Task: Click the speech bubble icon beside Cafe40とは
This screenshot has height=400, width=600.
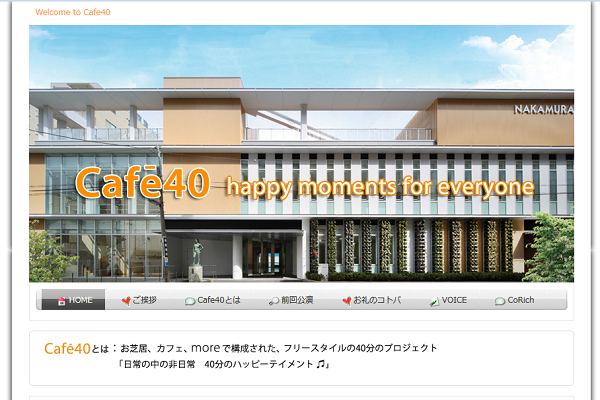Action: pos(190,300)
